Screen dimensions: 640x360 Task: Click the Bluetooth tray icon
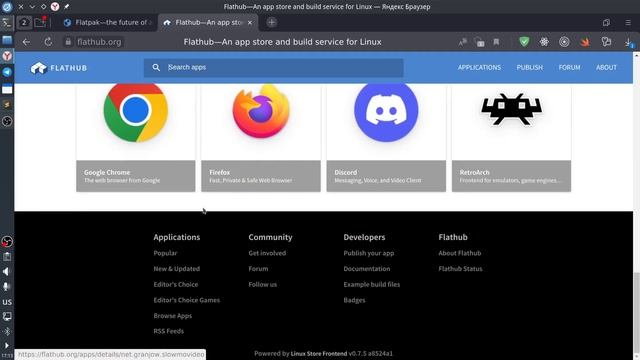click(x=7, y=331)
